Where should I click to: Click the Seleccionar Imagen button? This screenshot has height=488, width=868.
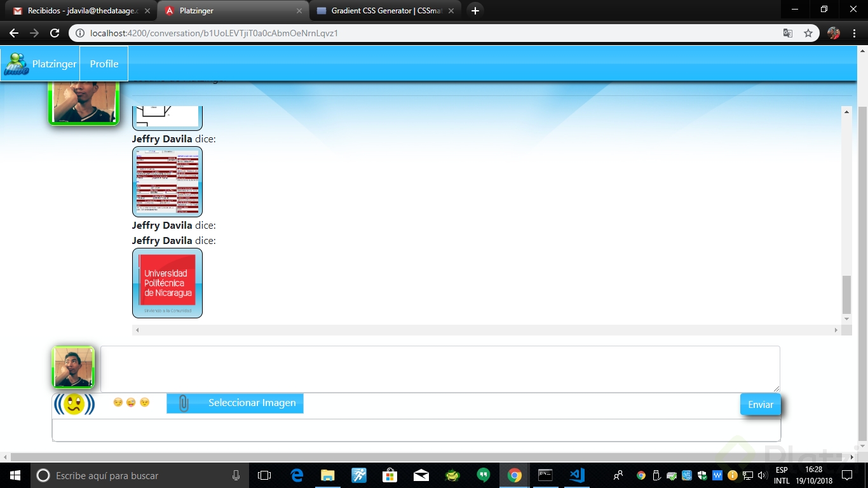pyautogui.click(x=235, y=403)
